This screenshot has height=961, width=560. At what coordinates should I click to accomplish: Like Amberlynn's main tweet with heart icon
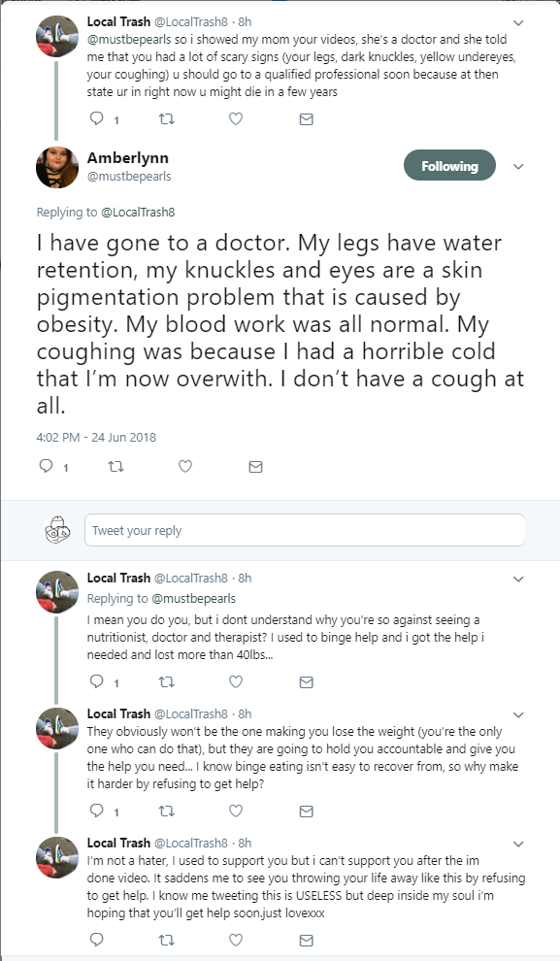pyautogui.click(x=185, y=466)
